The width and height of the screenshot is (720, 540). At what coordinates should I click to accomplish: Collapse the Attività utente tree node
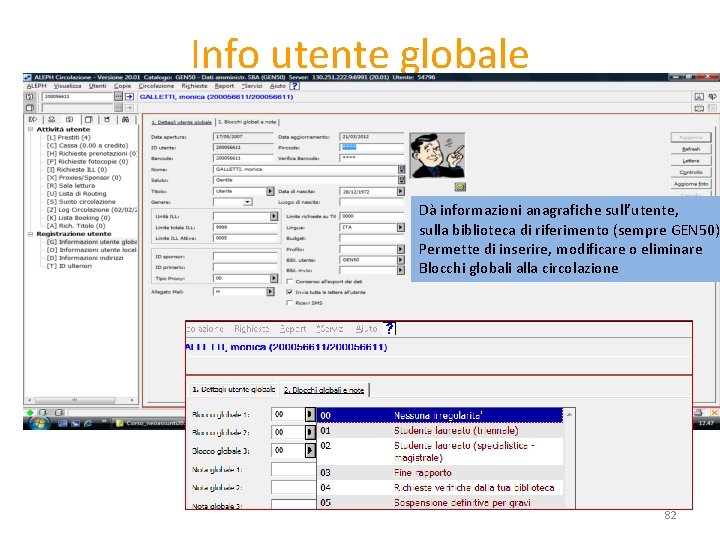point(31,129)
